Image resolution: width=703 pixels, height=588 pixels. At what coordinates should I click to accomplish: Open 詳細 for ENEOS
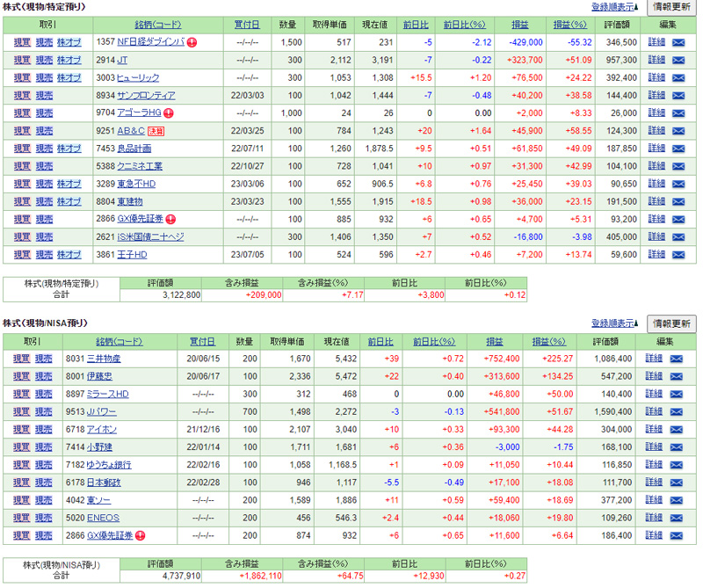(x=654, y=518)
